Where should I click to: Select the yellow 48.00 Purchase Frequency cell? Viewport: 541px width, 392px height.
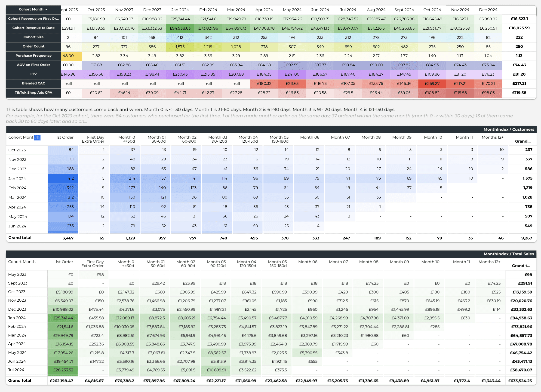pyautogui.click(x=72, y=56)
